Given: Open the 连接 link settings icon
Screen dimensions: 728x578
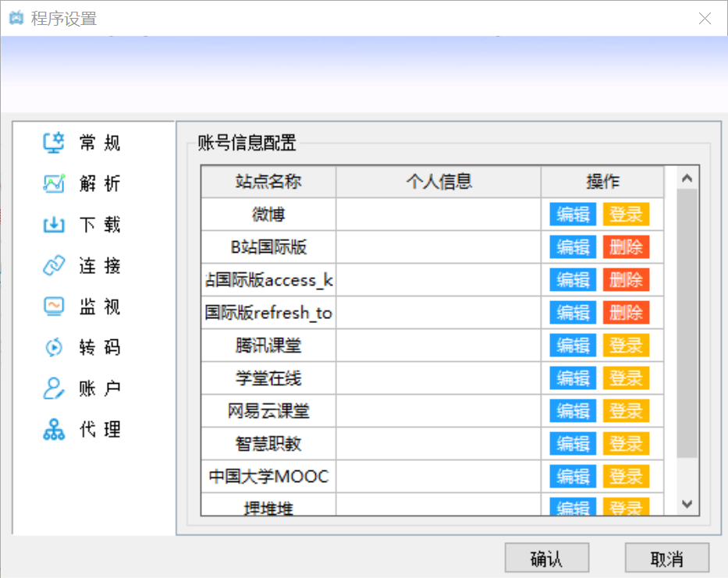Looking at the screenshot, I should (x=54, y=265).
